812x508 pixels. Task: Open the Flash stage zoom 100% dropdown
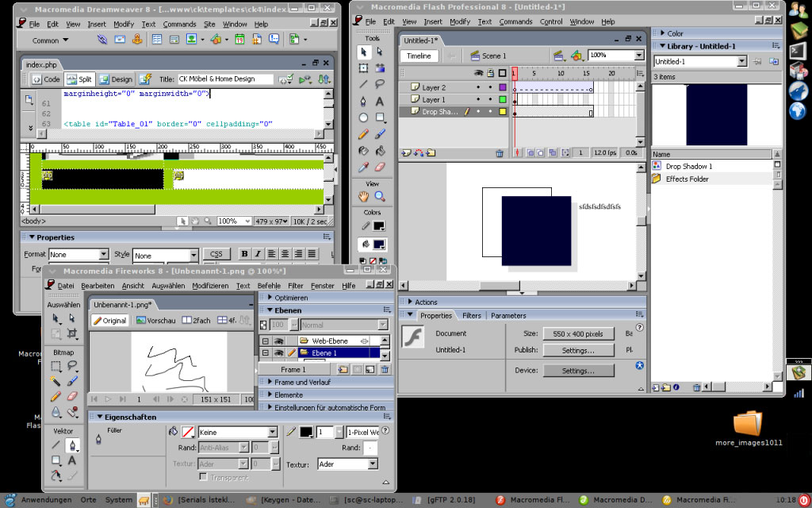coord(639,55)
